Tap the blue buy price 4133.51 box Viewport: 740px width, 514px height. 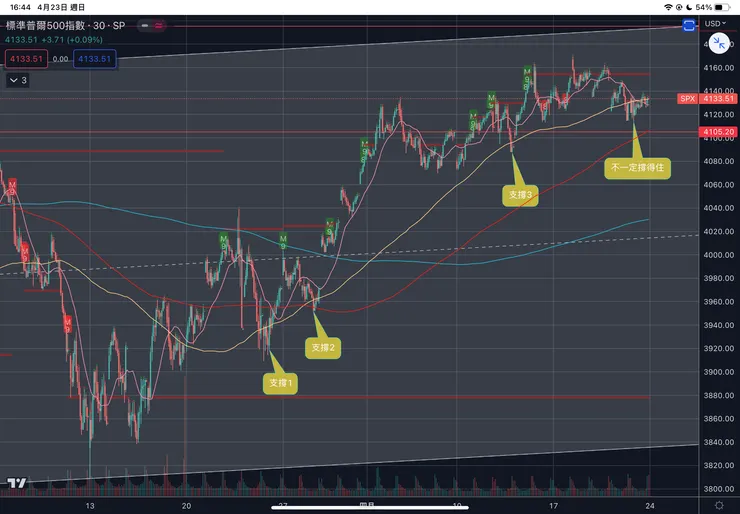[94, 59]
